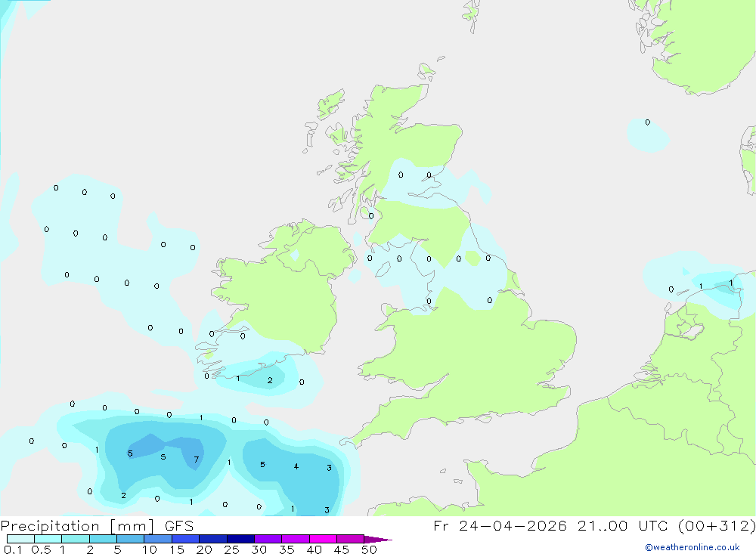The image size is (756, 554).
Task: Click the 'Precipitation [mm]' title text
Action: pyautogui.click(x=78, y=526)
